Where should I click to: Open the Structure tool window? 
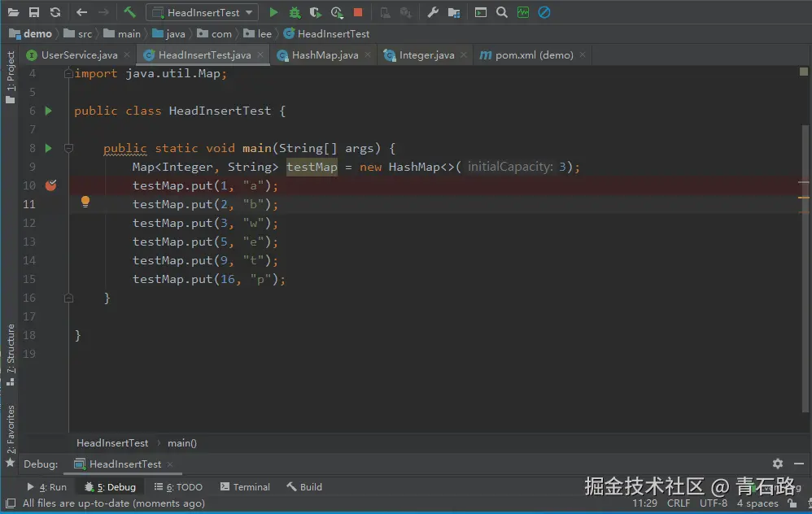11,355
